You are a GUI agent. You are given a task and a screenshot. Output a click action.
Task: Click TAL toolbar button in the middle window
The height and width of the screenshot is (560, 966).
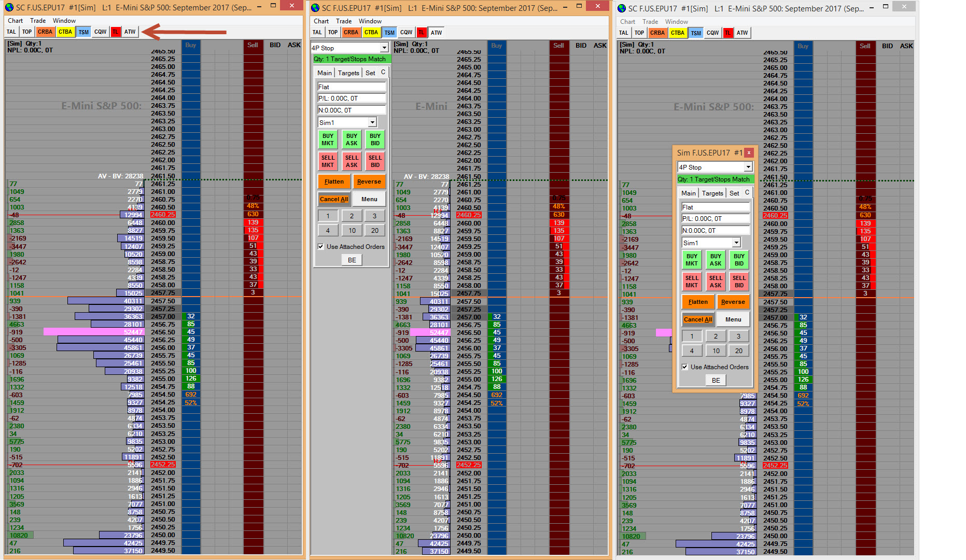317,33
